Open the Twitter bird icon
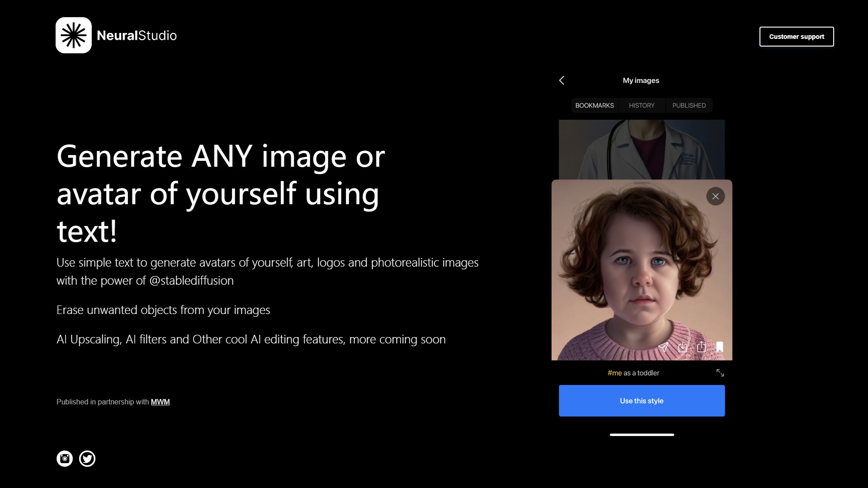This screenshot has height=488, width=868. 87,459
